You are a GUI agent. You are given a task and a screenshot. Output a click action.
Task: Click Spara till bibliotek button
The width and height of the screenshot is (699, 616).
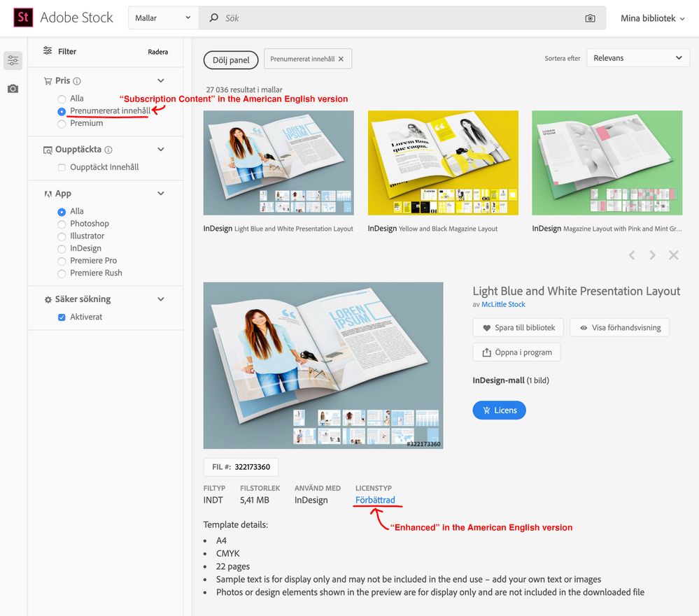518,327
